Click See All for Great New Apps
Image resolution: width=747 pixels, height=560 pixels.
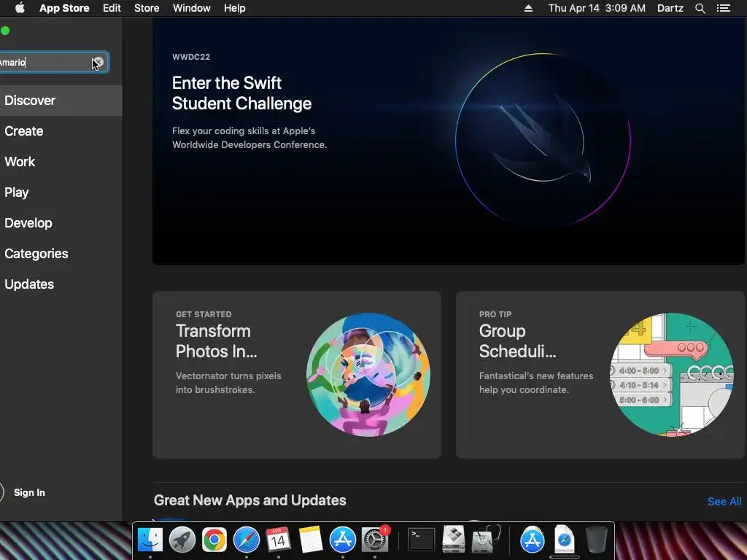tap(724, 502)
